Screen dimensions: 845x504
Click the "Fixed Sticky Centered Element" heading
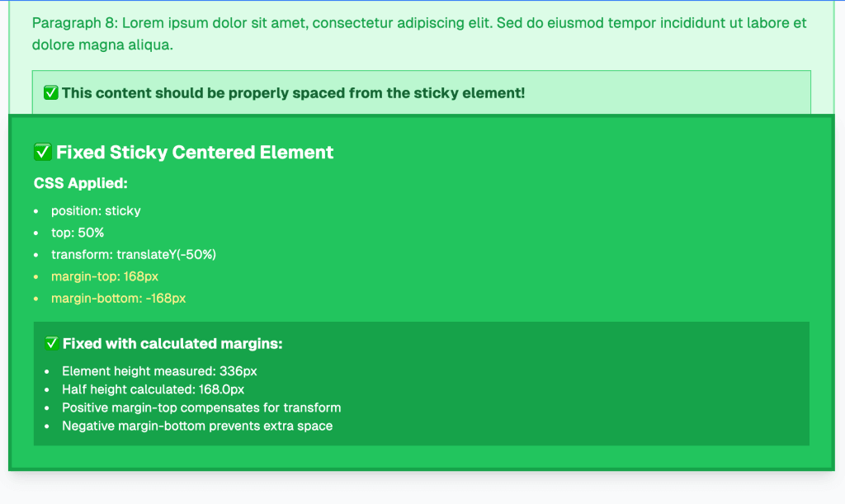click(195, 152)
